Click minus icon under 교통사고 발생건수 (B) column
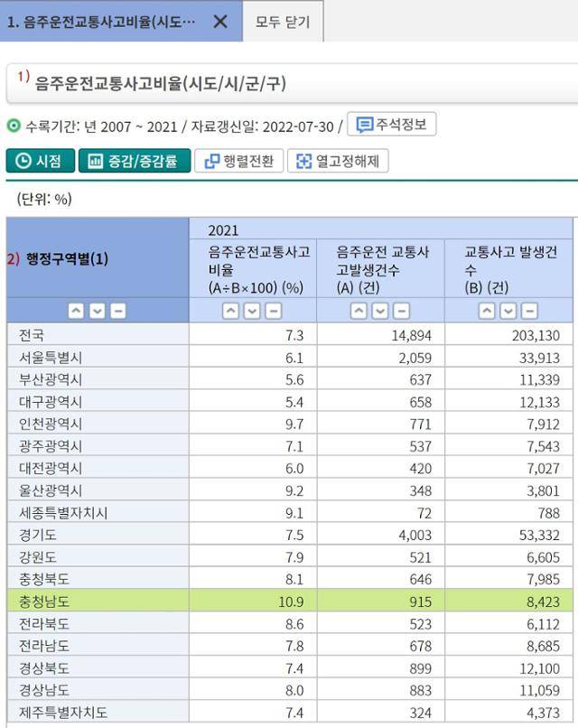Screen dimensions: 578x728 529,311
